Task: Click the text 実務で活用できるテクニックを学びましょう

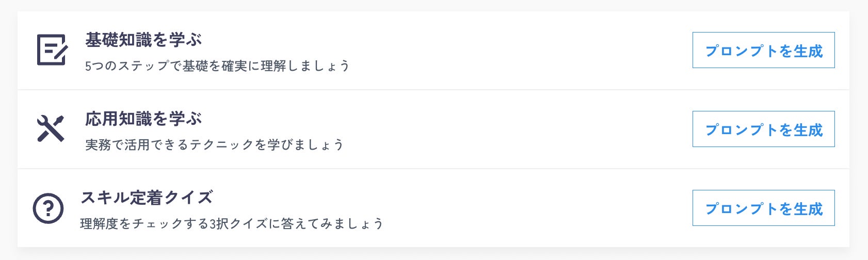Action: pos(214,145)
